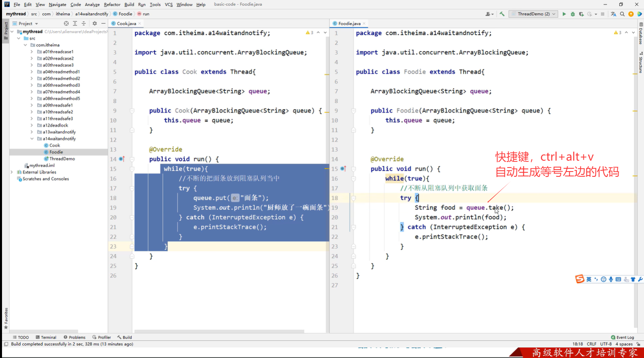
Task: Open the File menu
Action: (x=17, y=4)
